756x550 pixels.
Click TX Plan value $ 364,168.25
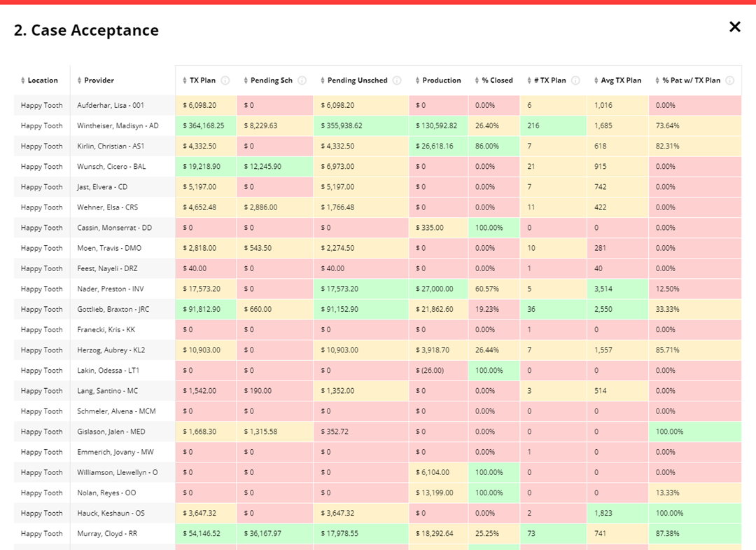coord(204,126)
